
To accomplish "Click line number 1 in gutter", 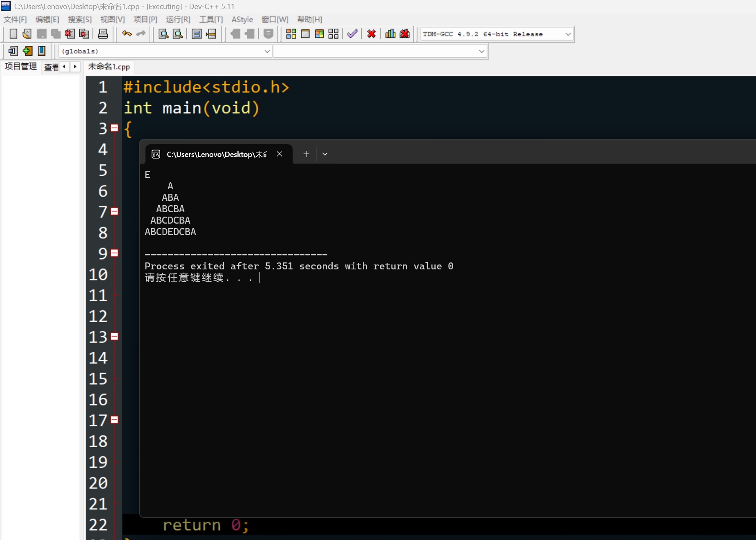I will 103,87.
